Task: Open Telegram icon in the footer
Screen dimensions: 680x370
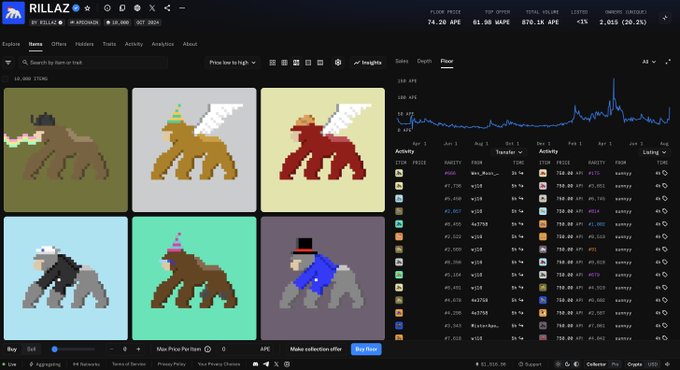Action: pos(266,364)
